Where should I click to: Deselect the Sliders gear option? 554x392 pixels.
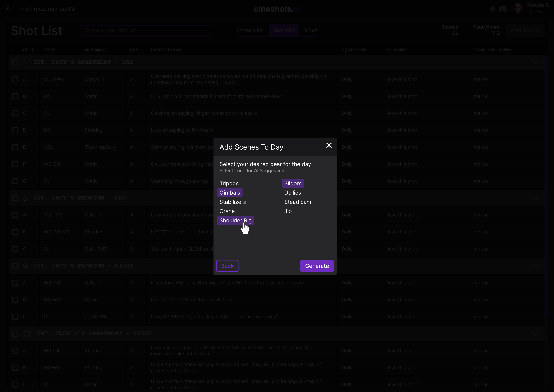click(293, 183)
